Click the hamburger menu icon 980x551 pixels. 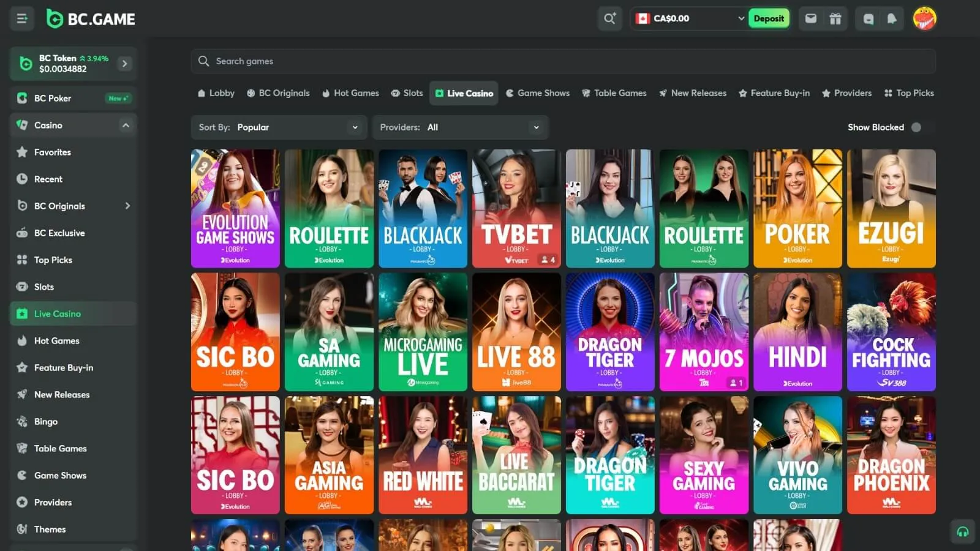click(x=22, y=18)
